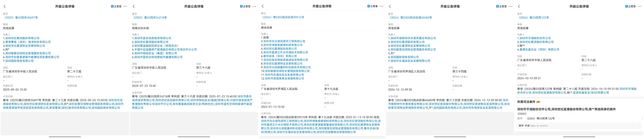Image resolution: width=644 pixels, height=139 pixels.
Task: Expand the 案号 (2024)粤03民再122号 card row chevron
Action: [642, 119]
